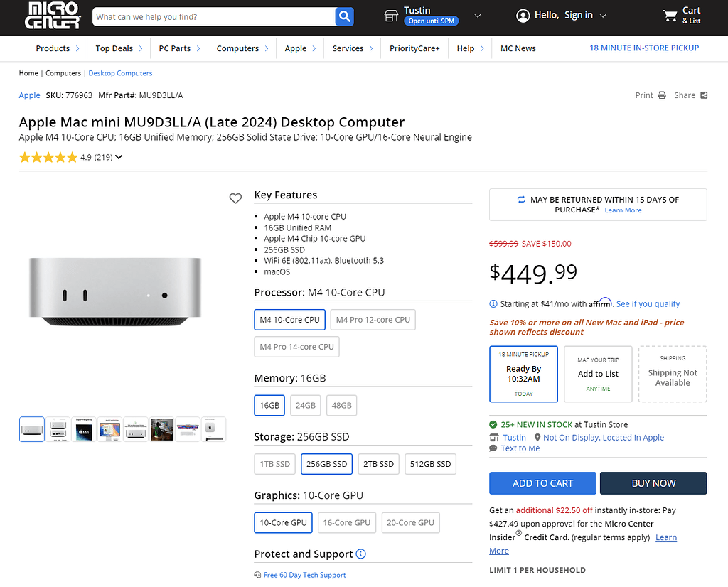Select 18 Minute Pickup fulfillment option

(x=523, y=374)
